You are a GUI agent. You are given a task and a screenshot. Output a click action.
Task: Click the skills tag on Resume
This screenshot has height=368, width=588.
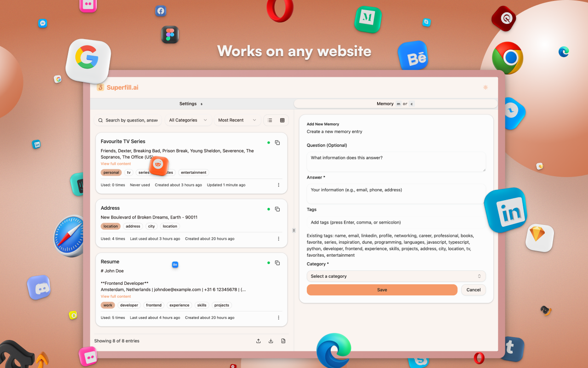coord(202,305)
